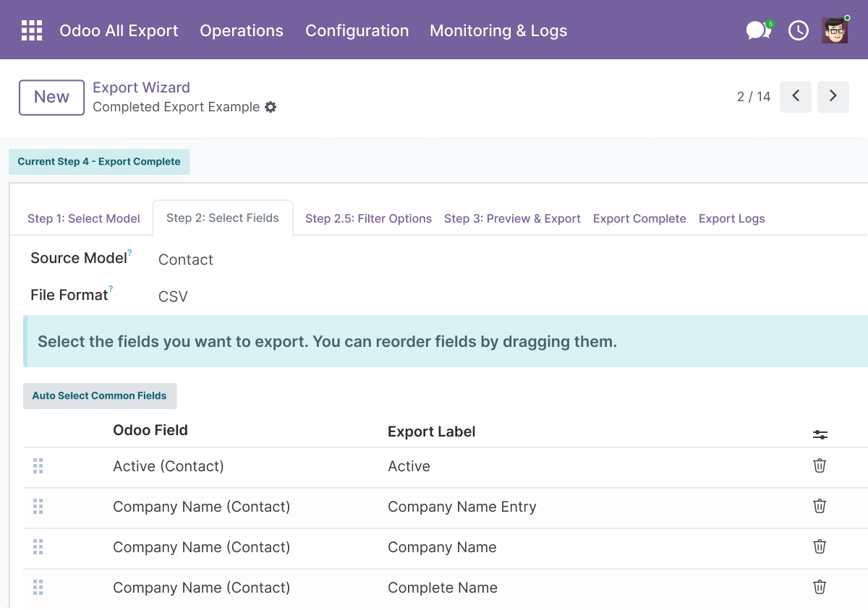Open the Export Logs tab

pos(731,218)
